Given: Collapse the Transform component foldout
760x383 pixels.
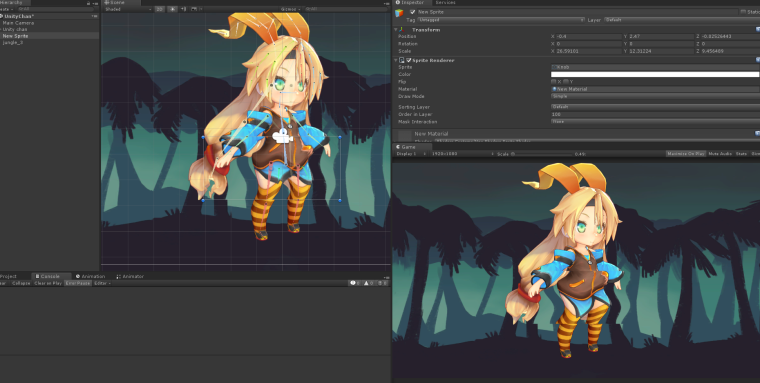Looking at the screenshot, I should pyautogui.click(x=396, y=30).
